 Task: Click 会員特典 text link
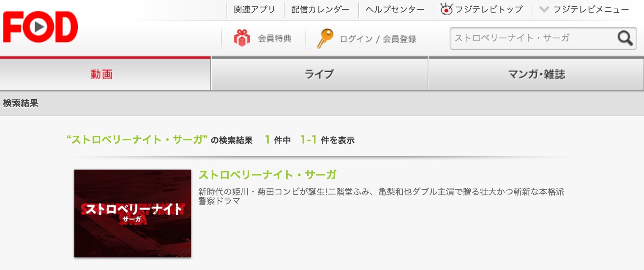pyautogui.click(x=275, y=38)
